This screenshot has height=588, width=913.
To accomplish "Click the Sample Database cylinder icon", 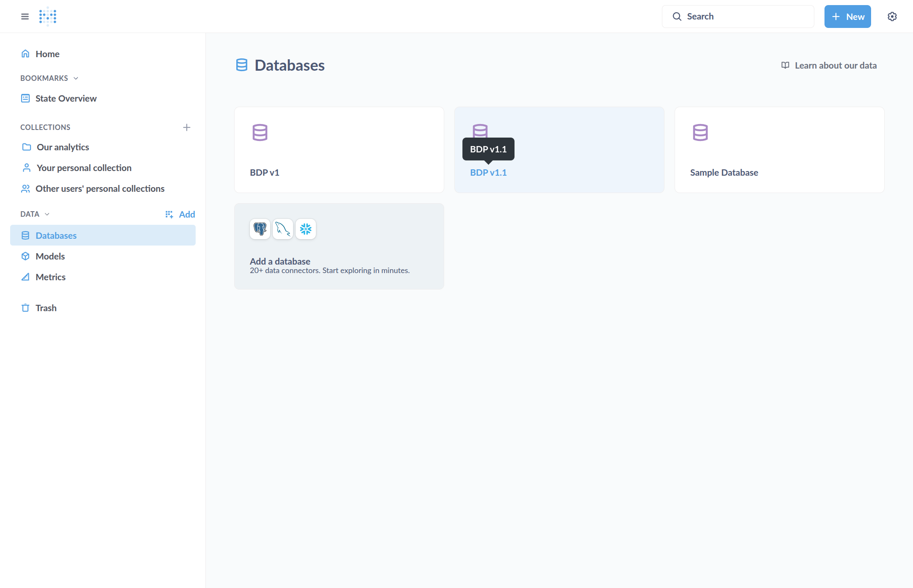I will click(700, 133).
